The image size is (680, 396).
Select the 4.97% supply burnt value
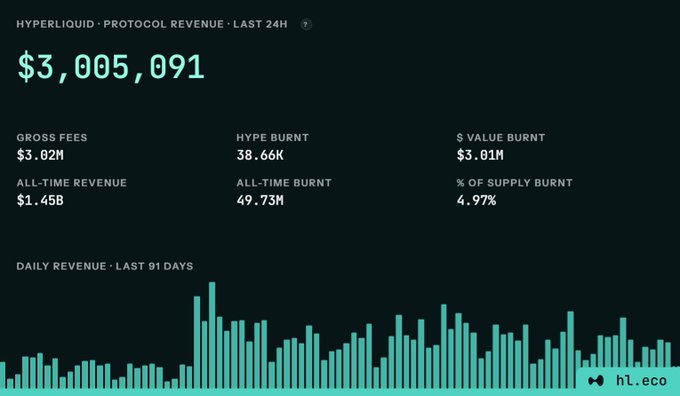(x=476, y=200)
